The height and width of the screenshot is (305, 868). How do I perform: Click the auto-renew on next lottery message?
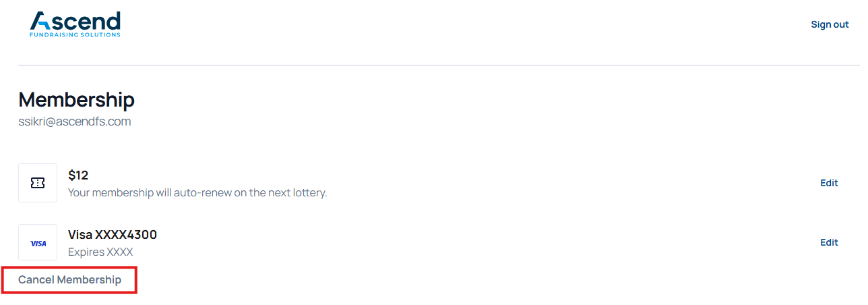197,193
